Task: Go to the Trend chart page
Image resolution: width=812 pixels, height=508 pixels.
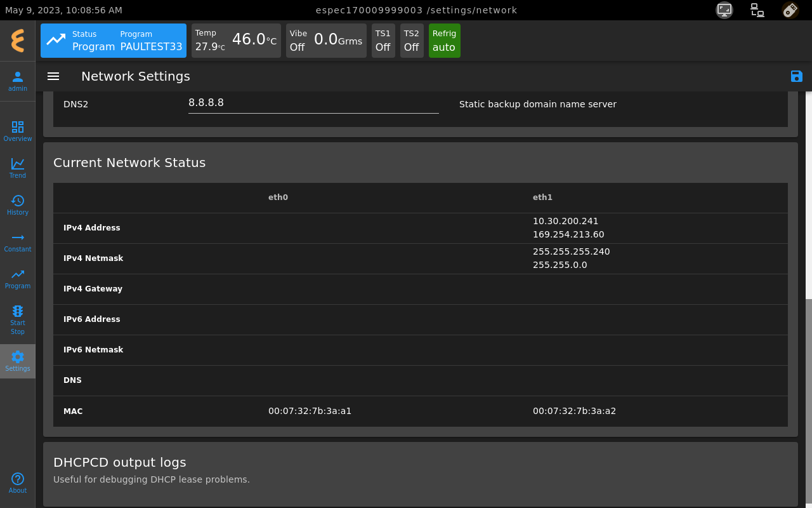Action: (x=18, y=168)
